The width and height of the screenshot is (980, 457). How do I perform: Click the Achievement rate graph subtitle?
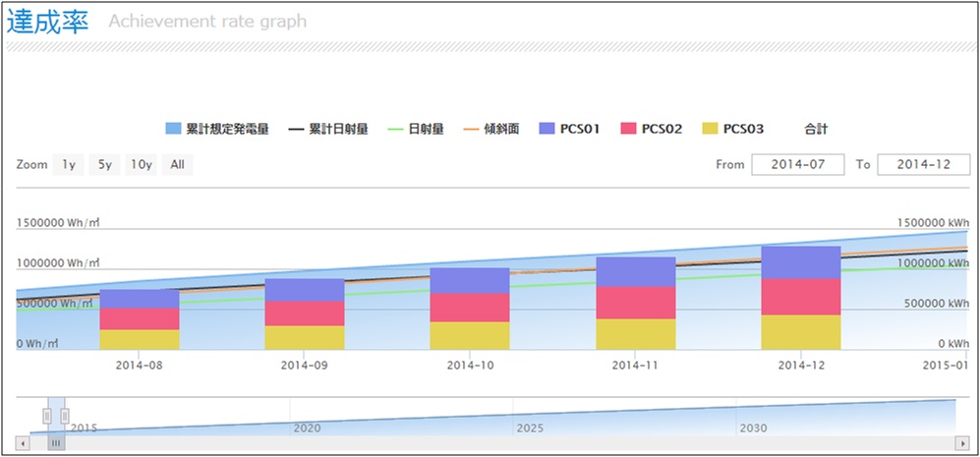click(x=207, y=22)
